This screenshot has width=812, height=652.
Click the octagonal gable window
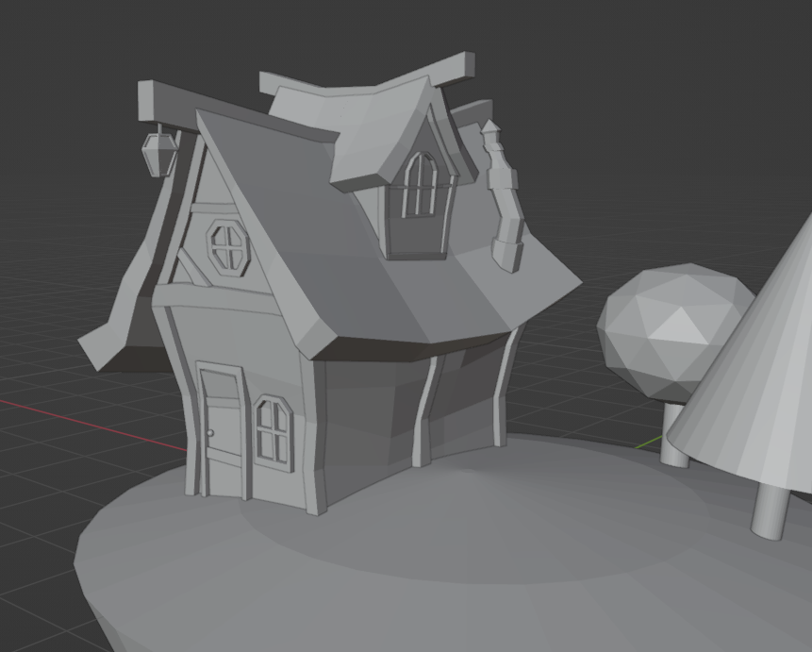[x=228, y=247]
